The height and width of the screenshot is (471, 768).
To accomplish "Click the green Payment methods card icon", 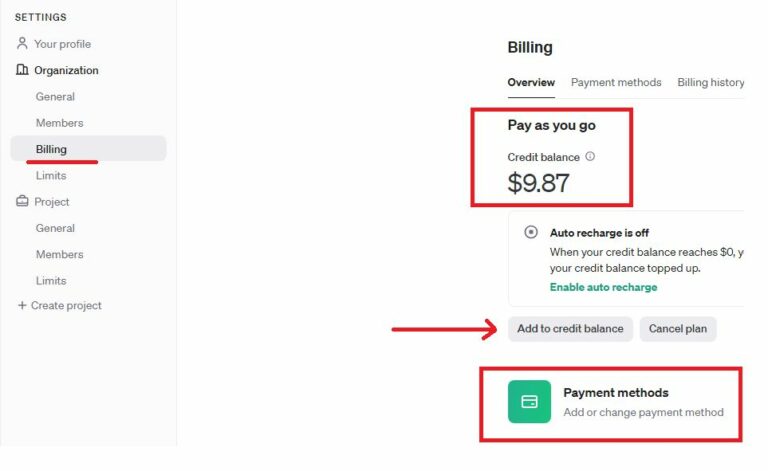I will [529, 401].
